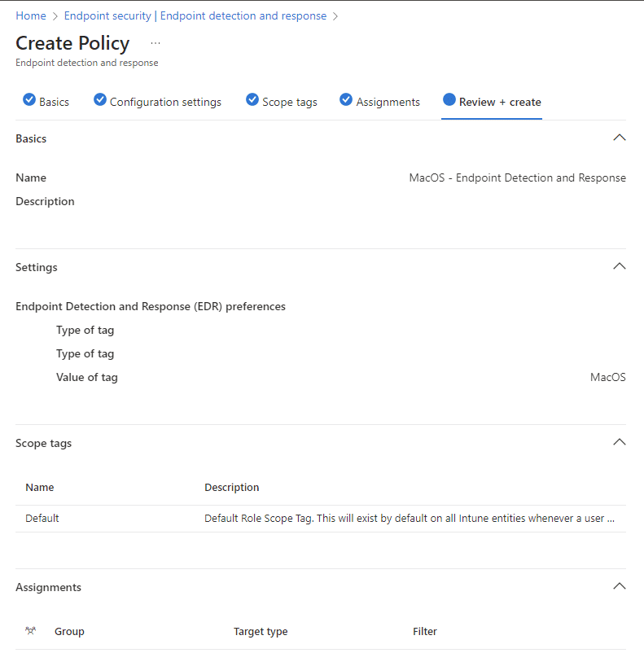Click the Target type column header
644x653 pixels.
click(261, 631)
